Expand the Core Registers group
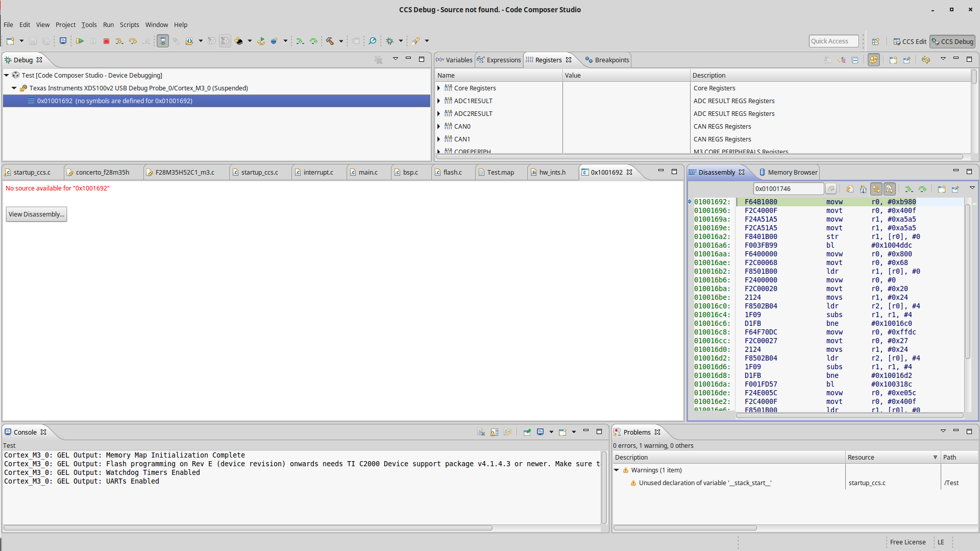This screenshot has height=551, width=980. click(x=438, y=88)
